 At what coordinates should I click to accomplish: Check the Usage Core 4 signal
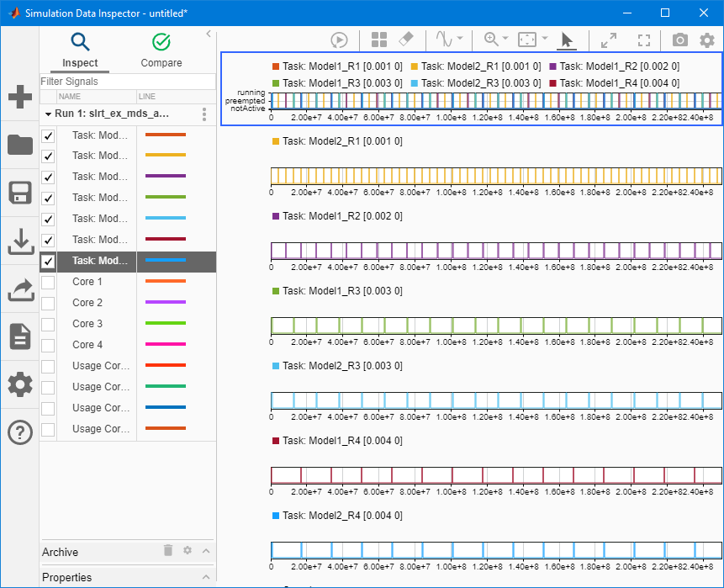[x=48, y=428]
